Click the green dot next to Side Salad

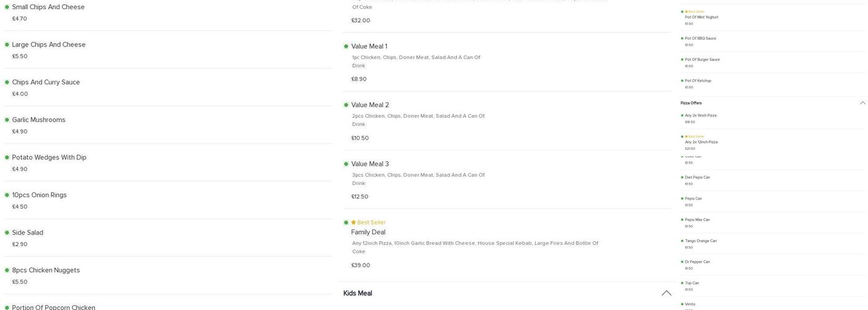[x=7, y=232]
